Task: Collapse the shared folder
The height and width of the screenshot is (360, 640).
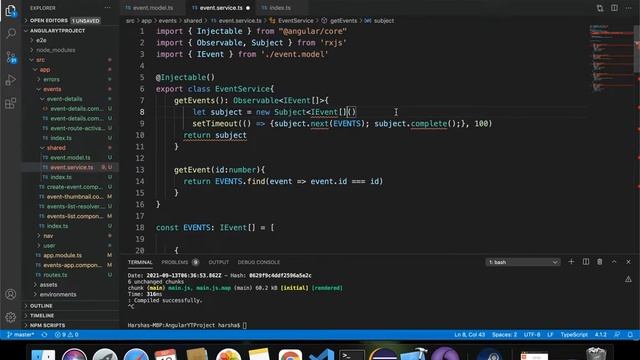Action: tap(56, 148)
